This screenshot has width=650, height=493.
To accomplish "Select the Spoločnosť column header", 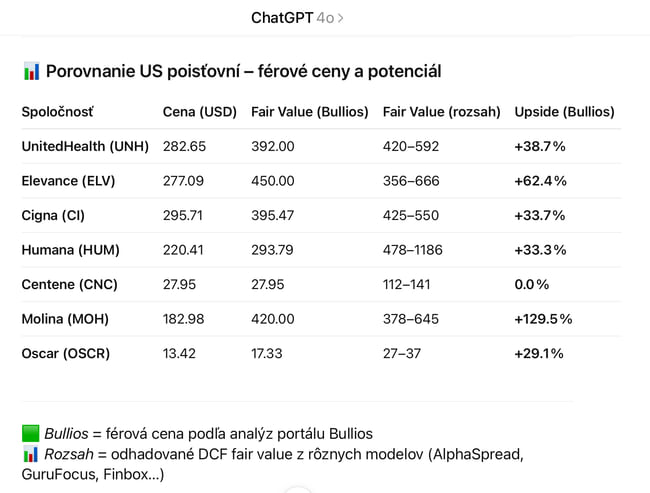I will (58, 112).
